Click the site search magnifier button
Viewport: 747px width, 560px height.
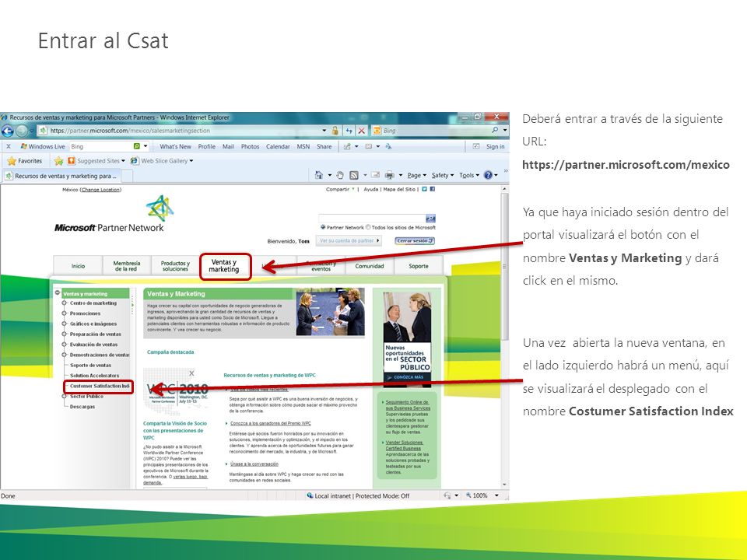pos(430,218)
